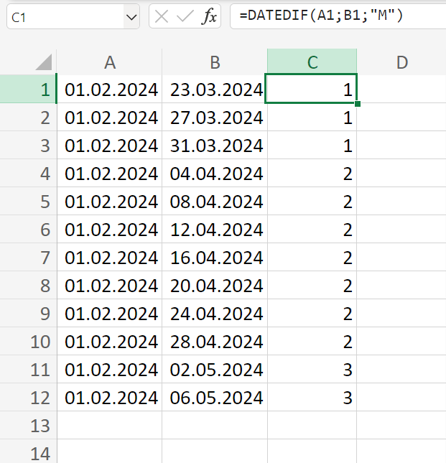The image size is (446, 463).
Task: Select row 6 header
Action: pos(28,229)
